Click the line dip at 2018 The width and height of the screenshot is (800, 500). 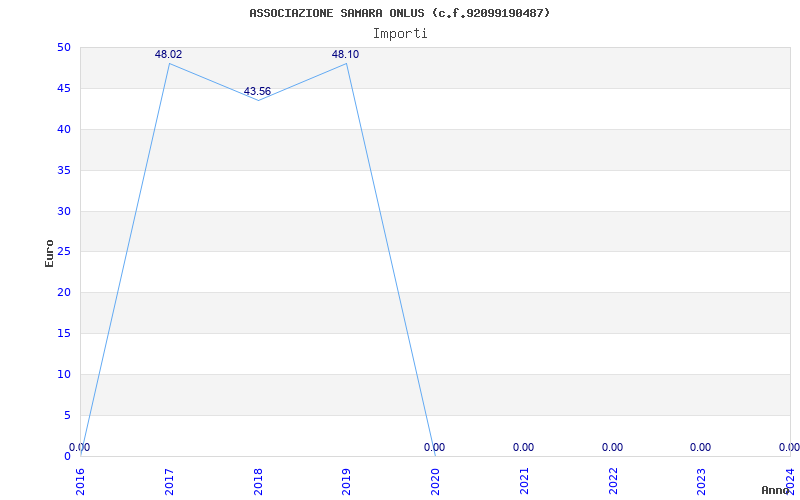point(258,100)
